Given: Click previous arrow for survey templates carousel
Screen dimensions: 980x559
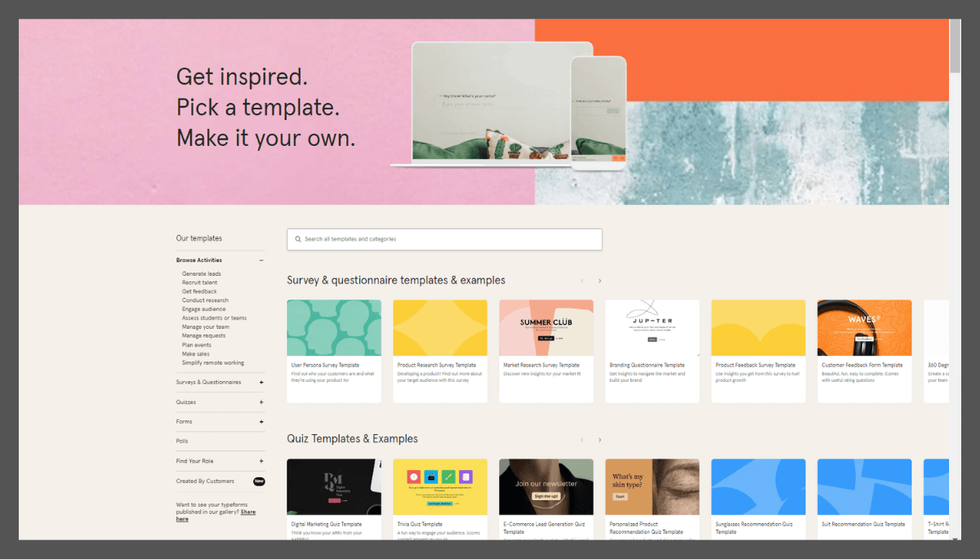Looking at the screenshot, I should (581, 281).
